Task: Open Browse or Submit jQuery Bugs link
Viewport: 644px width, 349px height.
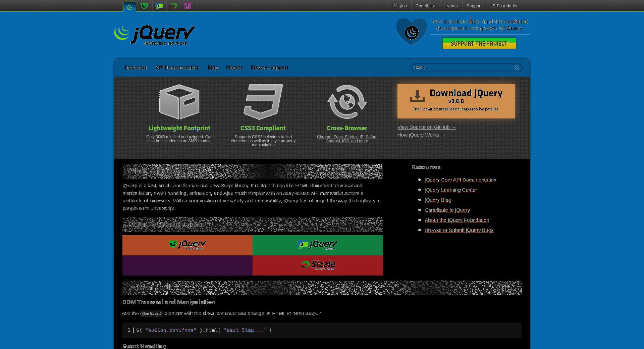Action: click(x=459, y=230)
